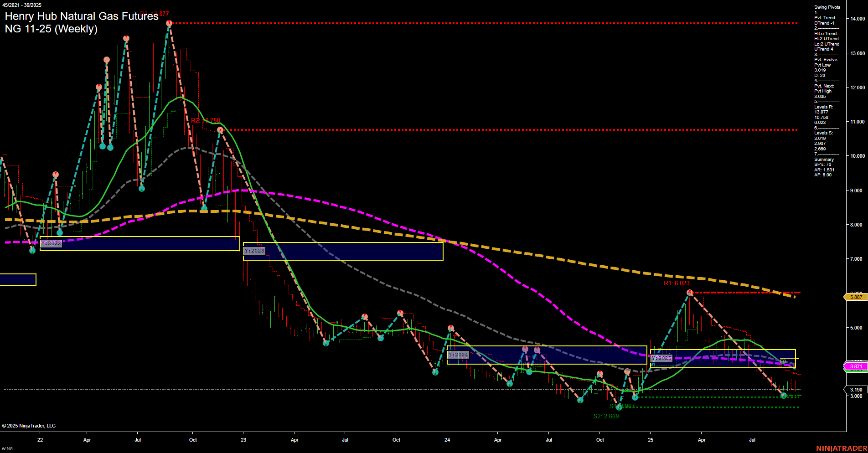
Task: Click the Y:2024 label badge on the chart
Action: point(457,354)
